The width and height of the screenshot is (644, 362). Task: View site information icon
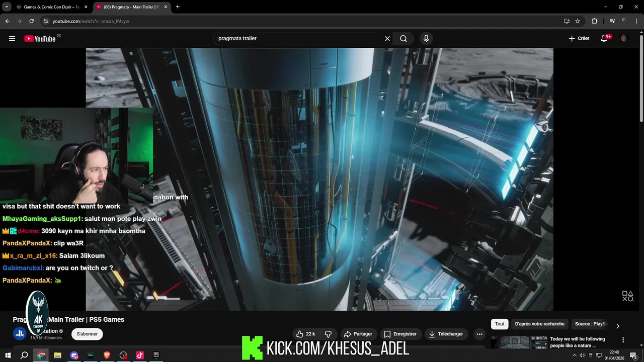coord(46,21)
